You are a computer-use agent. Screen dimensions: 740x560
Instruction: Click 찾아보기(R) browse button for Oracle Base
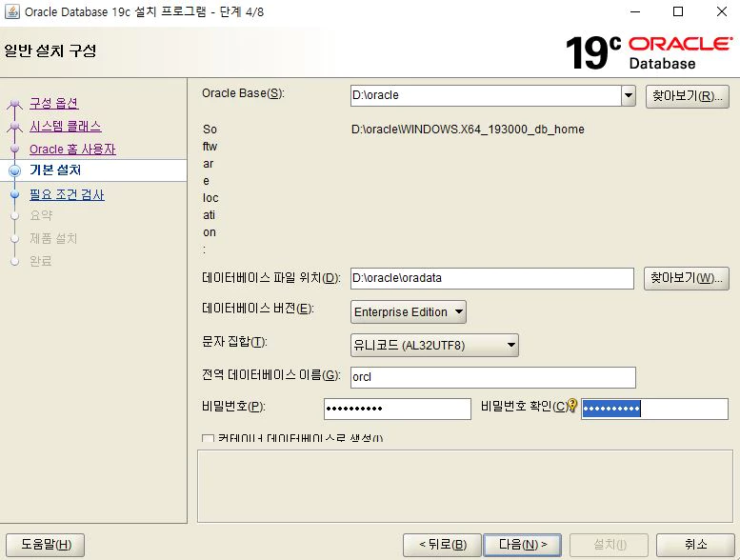688,96
